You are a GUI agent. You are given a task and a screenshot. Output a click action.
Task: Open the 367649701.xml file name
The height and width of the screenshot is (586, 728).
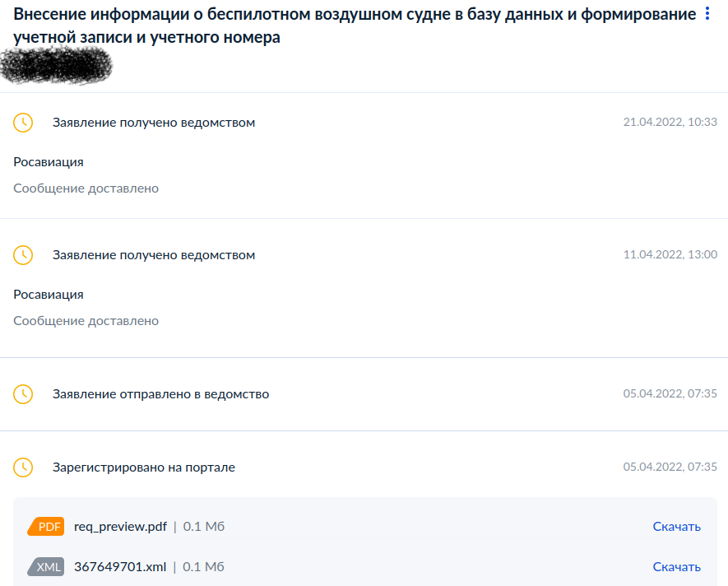120,567
